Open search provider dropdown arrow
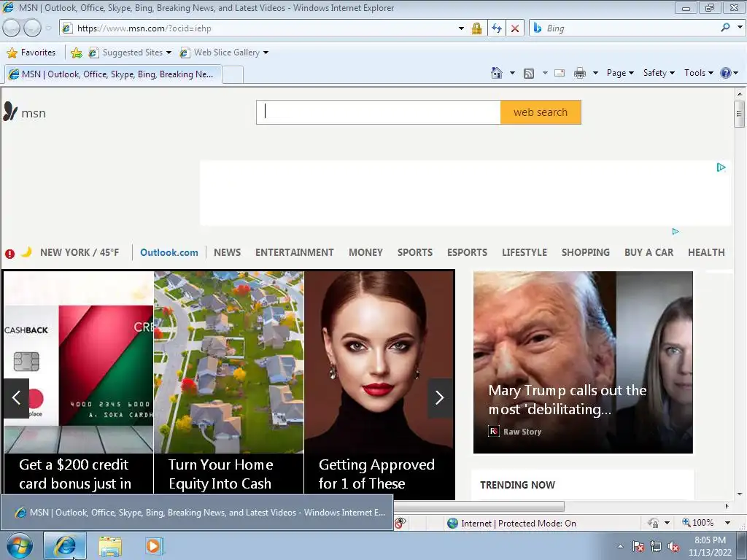Screen dimensions: 747x560 coord(740,28)
